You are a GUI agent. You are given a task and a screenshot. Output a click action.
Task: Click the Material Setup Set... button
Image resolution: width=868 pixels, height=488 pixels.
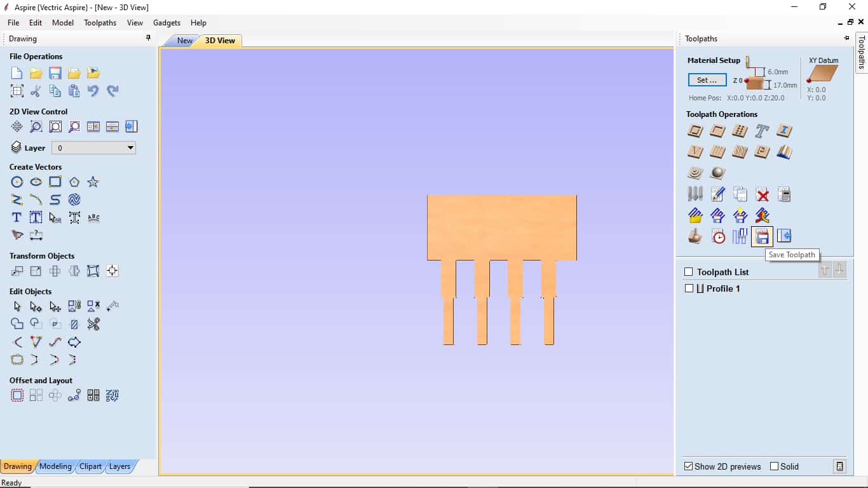707,80
